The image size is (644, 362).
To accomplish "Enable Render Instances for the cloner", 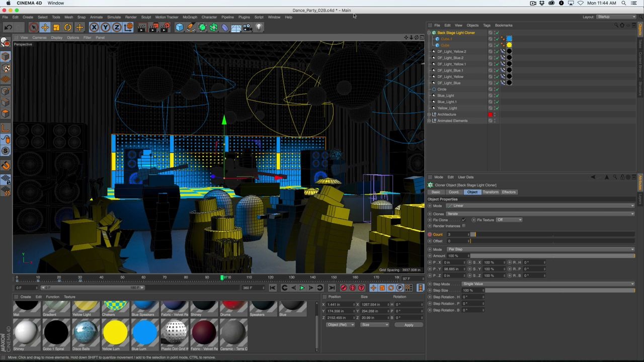I will (x=464, y=226).
